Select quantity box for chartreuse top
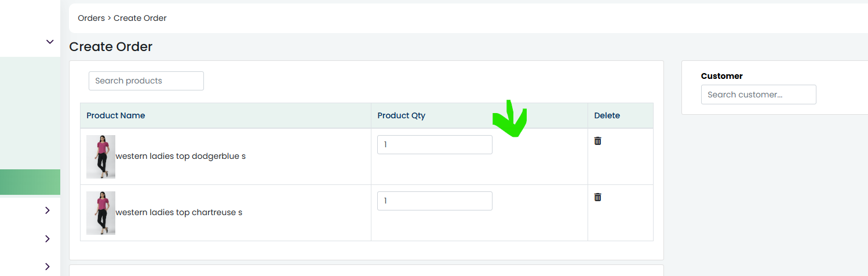 (435, 201)
